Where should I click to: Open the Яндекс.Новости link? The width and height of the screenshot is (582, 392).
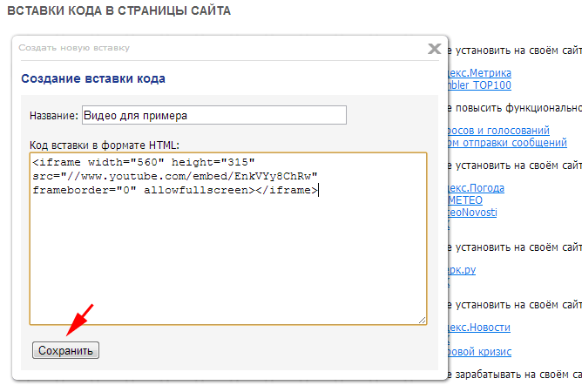pos(479,327)
